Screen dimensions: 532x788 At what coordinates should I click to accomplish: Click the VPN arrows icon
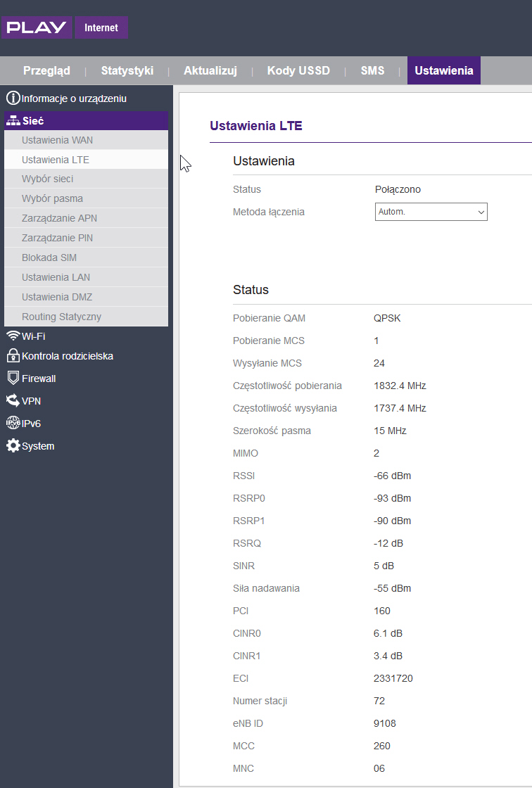click(x=13, y=400)
